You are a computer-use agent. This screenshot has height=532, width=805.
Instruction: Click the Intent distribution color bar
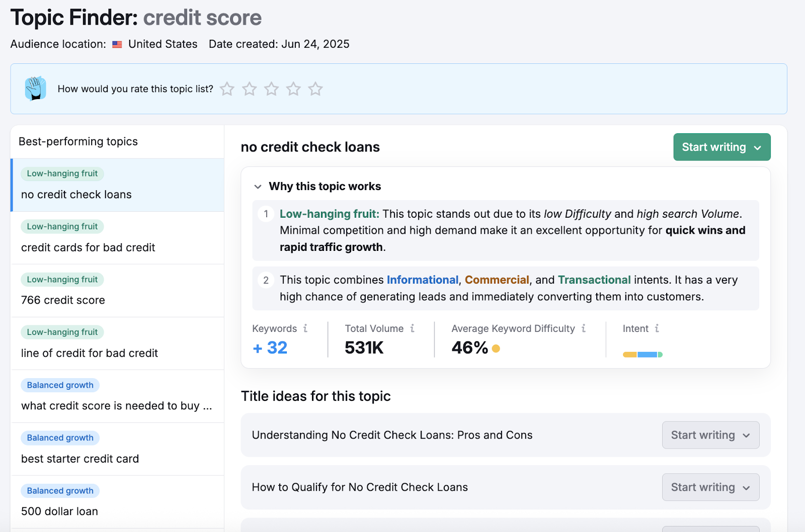[642, 354]
